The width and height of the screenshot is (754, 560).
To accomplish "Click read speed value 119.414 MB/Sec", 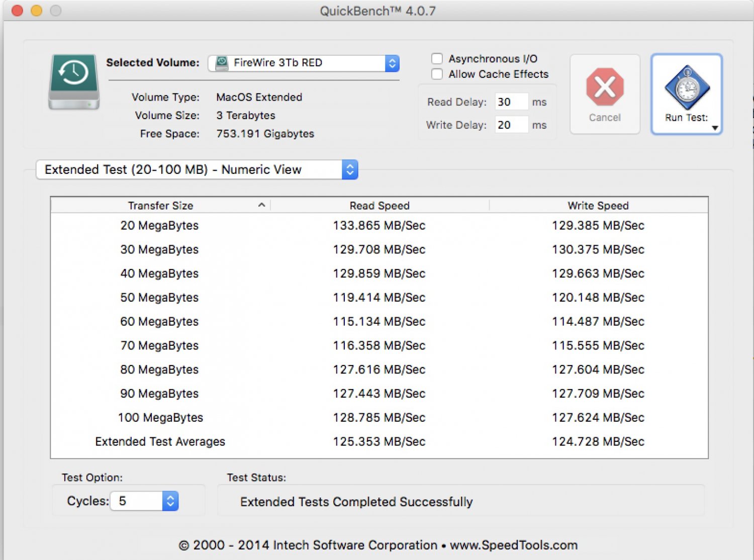I will pos(380,298).
